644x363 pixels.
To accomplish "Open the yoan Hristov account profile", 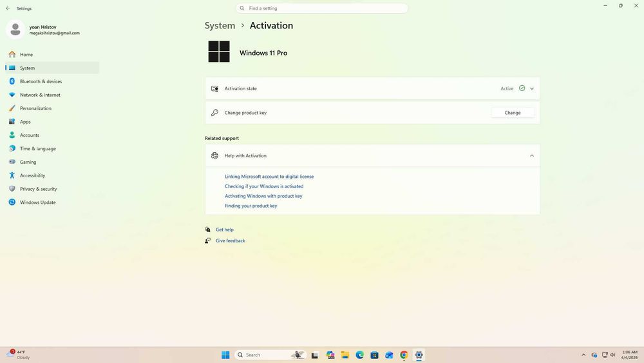I will [x=44, y=30].
